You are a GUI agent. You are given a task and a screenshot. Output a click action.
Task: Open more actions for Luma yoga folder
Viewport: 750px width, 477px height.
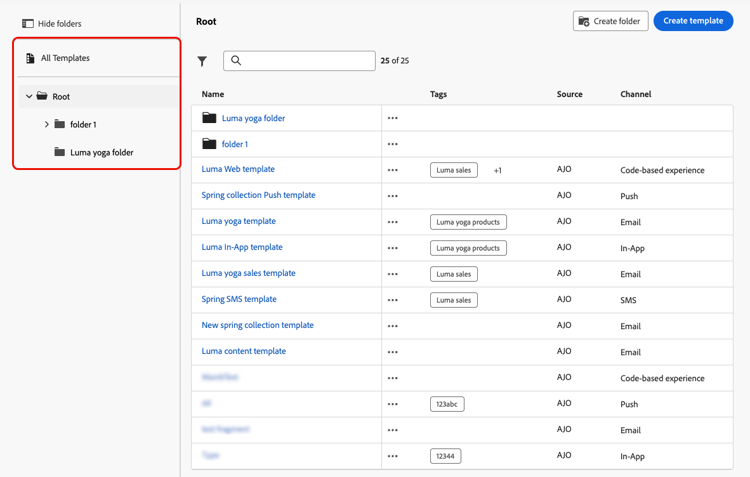click(x=393, y=118)
